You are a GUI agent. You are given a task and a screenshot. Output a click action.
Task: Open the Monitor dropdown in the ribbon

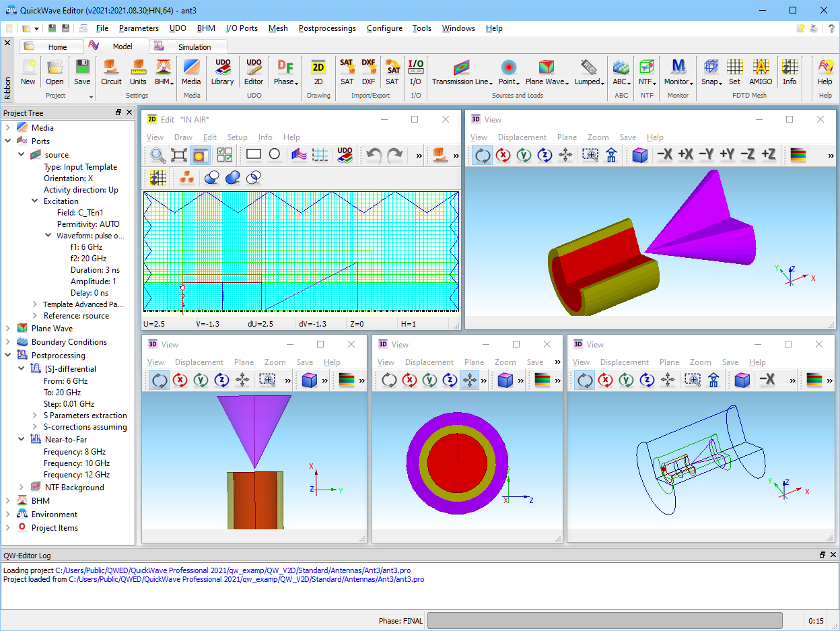point(678,73)
